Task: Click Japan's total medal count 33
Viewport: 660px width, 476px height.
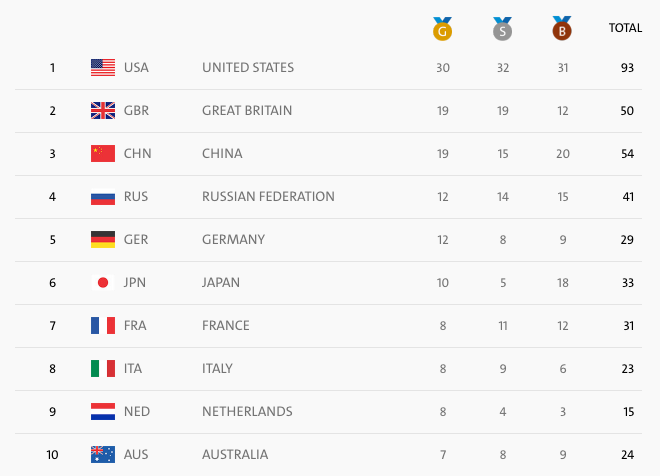Action: tap(628, 283)
